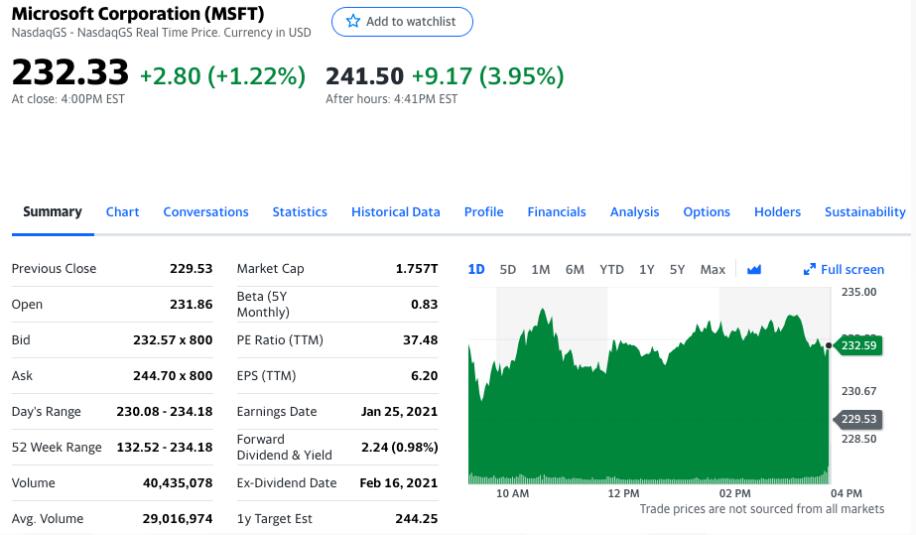Click the closing price 232.33

[70, 72]
